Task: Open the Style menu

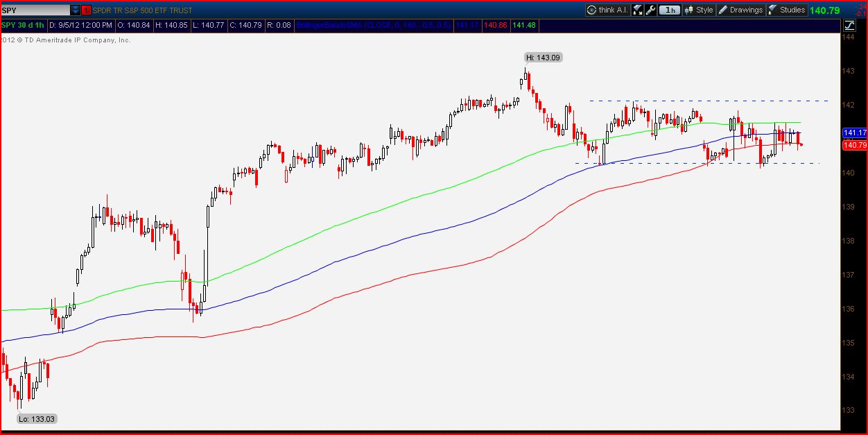Action: click(x=699, y=10)
